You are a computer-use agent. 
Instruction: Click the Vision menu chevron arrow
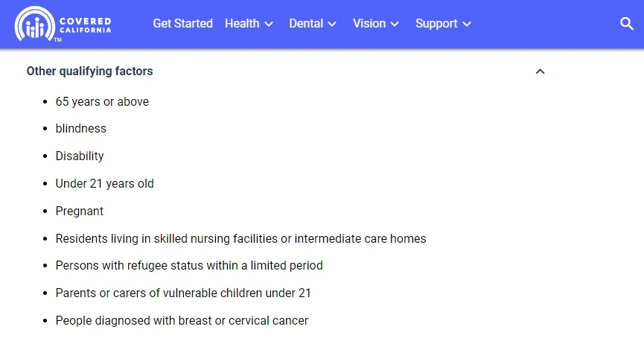click(395, 25)
